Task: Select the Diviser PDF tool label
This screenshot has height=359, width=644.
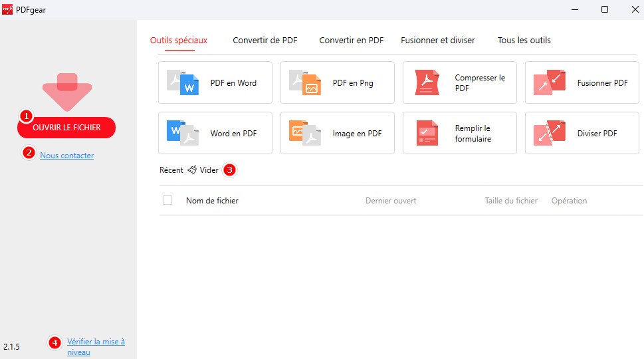Action: pos(597,134)
